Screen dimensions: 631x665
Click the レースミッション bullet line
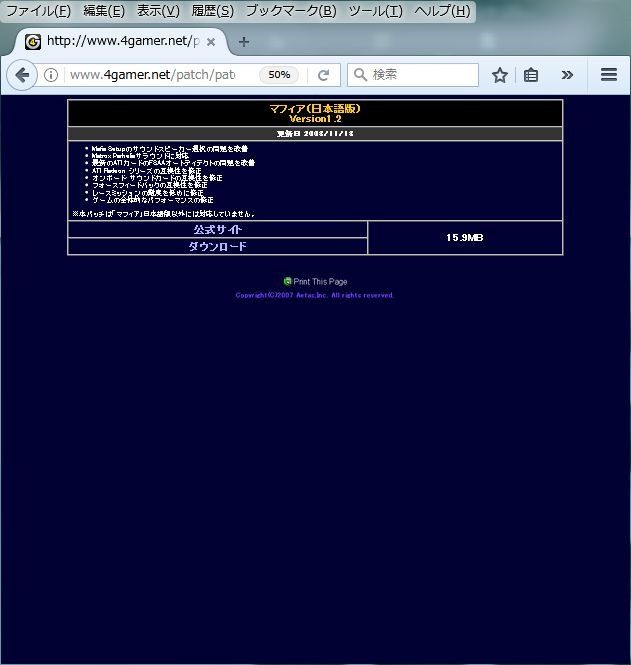pyautogui.click(x=148, y=193)
